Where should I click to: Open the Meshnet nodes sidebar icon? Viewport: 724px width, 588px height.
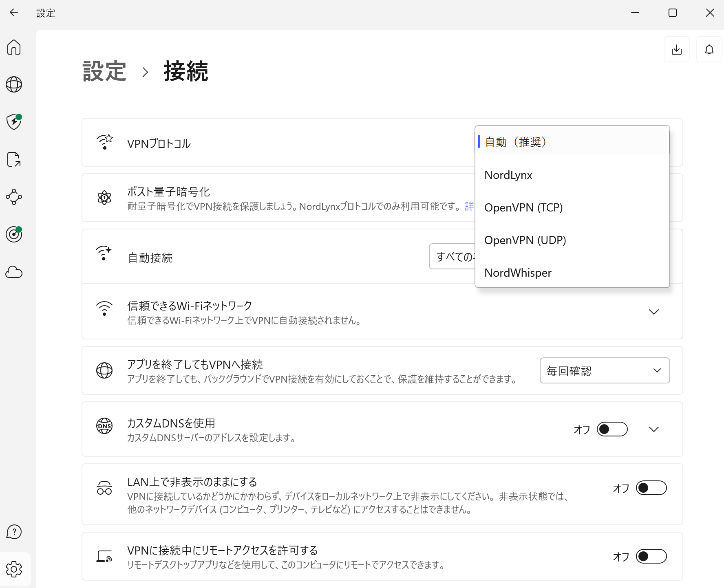[x=14, y=197]
